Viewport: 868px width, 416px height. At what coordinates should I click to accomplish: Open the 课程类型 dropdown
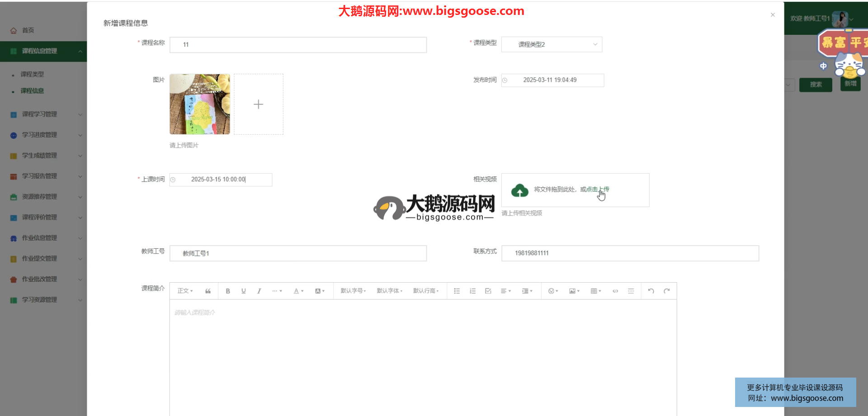(x=552, y=44)
